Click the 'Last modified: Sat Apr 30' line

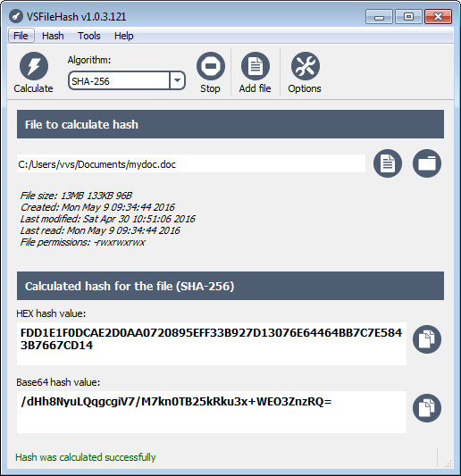108,219
